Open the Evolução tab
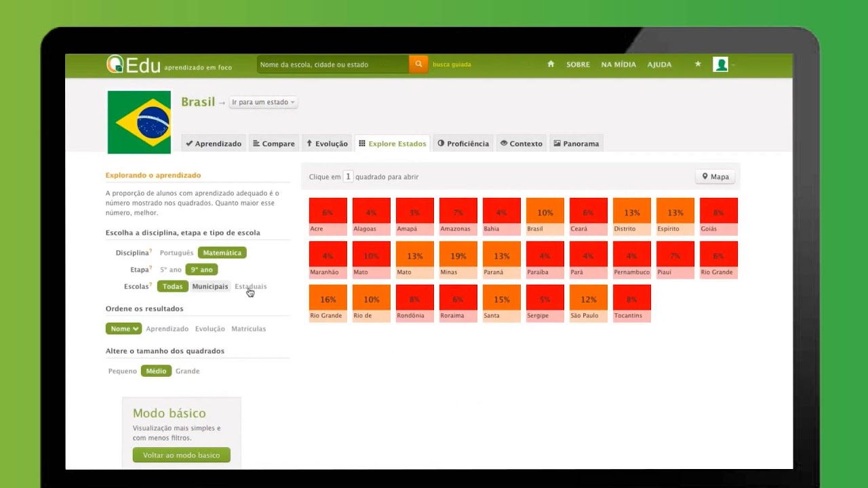 pos(327,144)
